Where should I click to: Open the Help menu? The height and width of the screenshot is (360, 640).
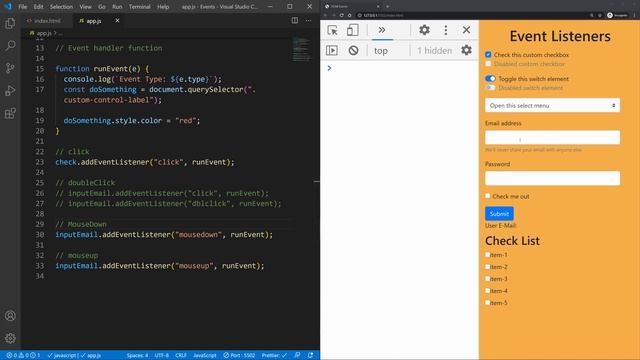pos(163,7)
